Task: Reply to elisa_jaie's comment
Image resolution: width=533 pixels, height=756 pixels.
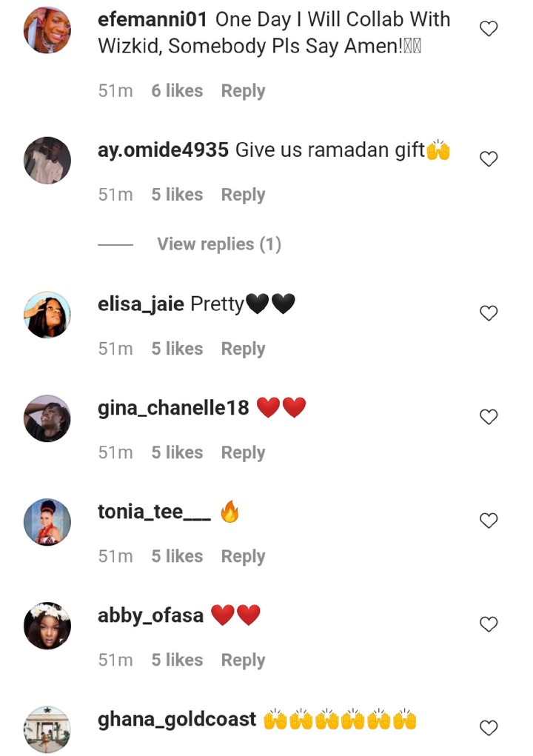Action: tap(243, 349)
